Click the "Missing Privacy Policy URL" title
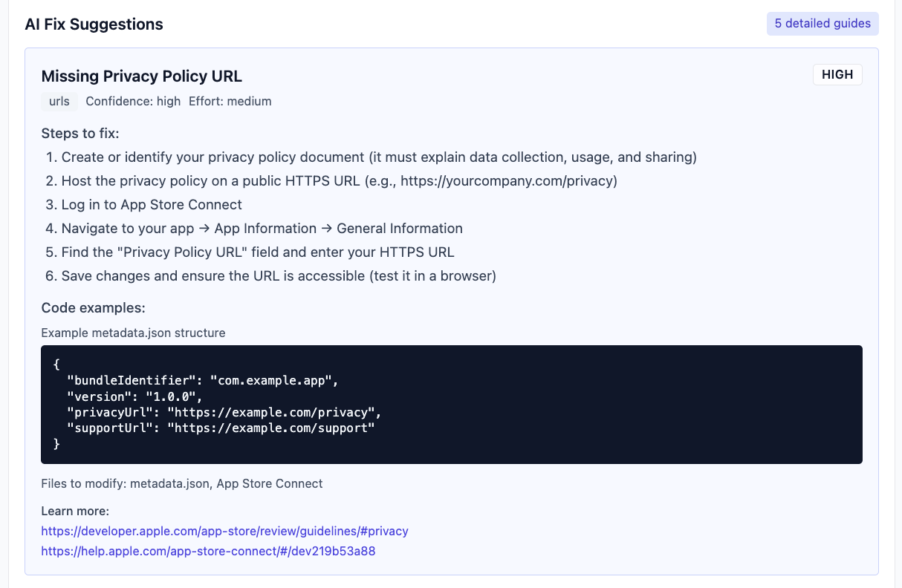Viewport: 902px width, 588px height. pos(142,76)
